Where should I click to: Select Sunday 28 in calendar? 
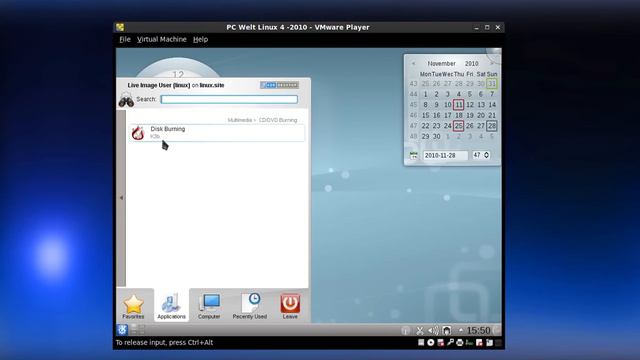click(x=492, y=126)
